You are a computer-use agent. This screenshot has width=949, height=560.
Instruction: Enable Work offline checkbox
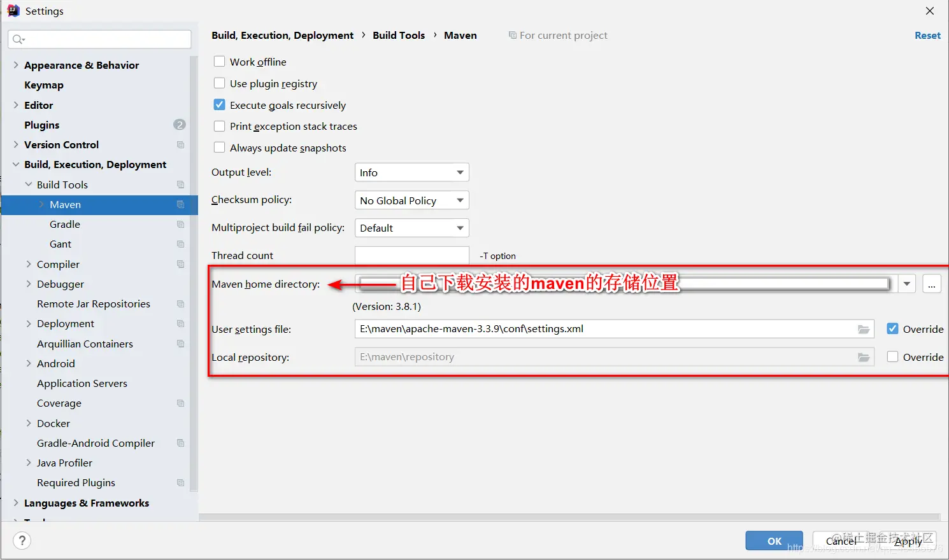[219, 62]
